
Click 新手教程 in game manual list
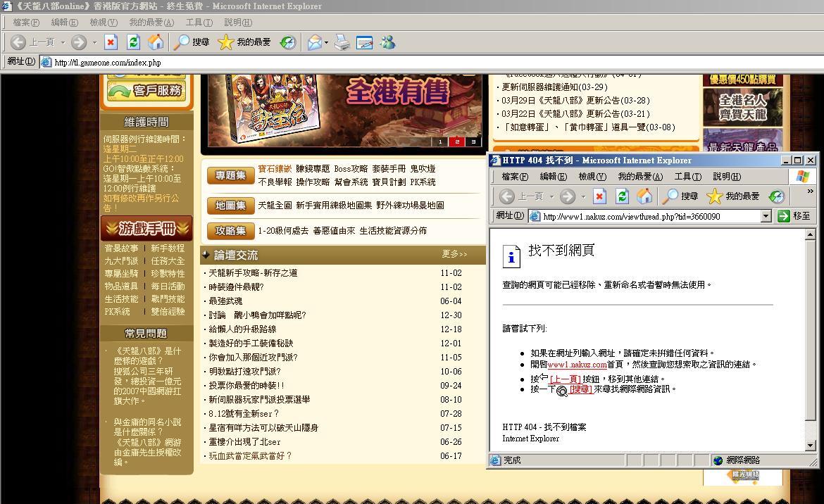tap(168, 248)
